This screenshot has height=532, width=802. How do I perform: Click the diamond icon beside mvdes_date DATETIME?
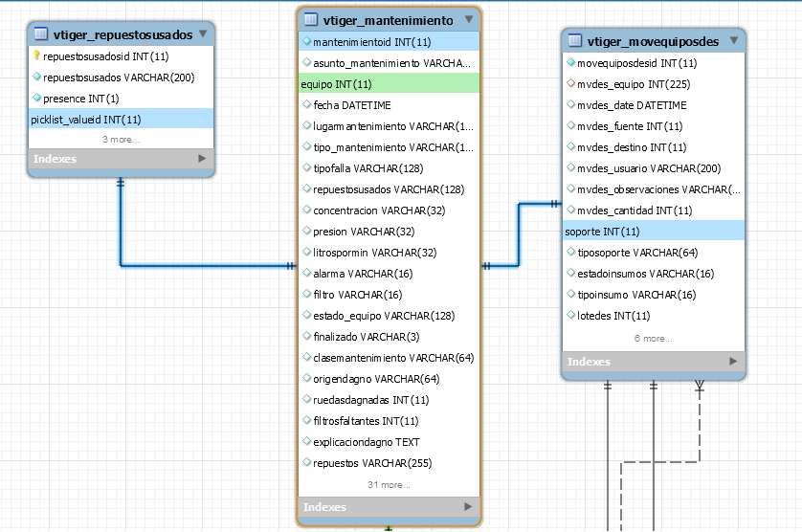pos(570,104)
